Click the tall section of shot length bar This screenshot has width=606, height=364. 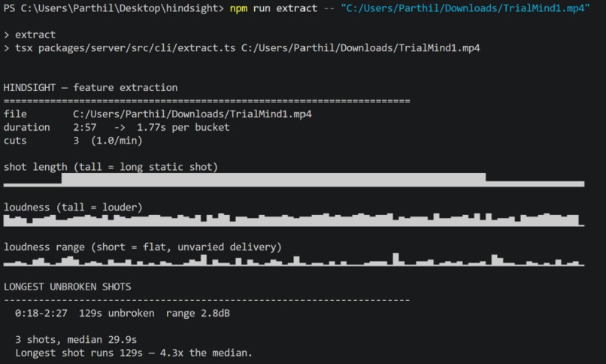pyautogui.click(x=274, y=180)
